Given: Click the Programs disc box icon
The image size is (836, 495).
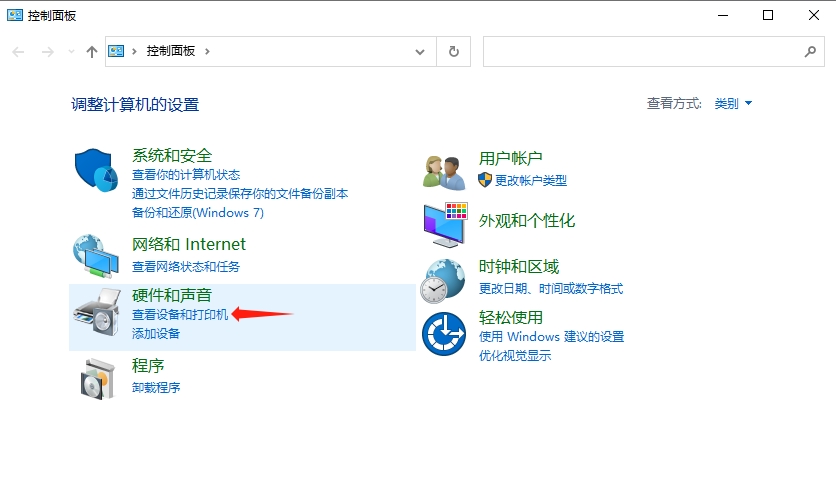Looking at the screenshot, I should pyautogui.click(x=98, y=379).
